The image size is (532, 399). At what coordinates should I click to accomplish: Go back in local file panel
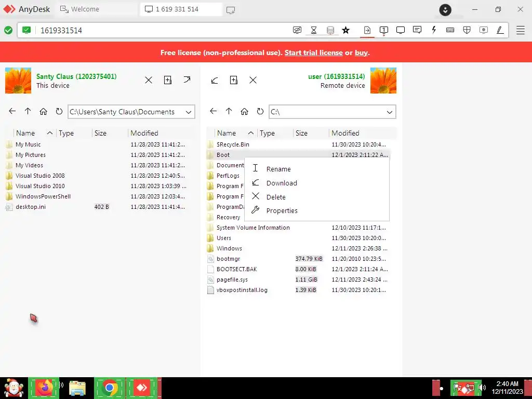[12, 111]
